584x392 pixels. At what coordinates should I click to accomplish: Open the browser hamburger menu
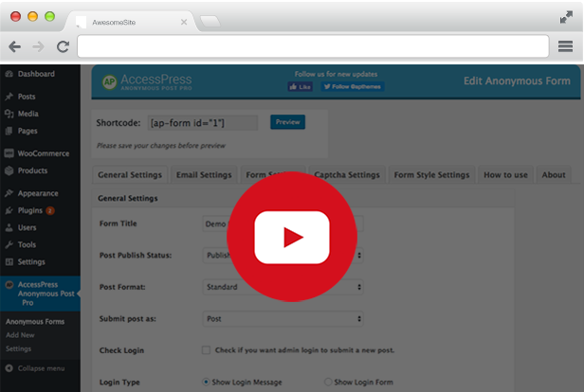(565, 46)
